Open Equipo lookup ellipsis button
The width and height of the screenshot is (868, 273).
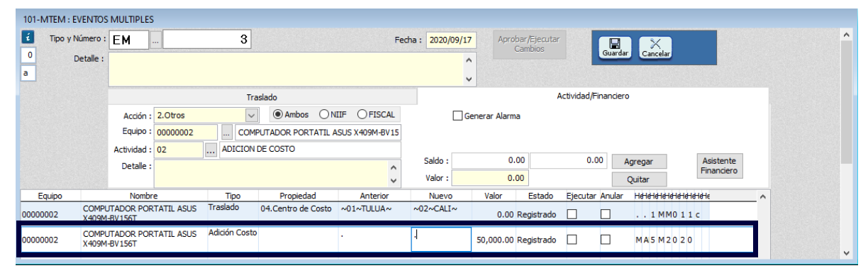click(x=227, y=133)
